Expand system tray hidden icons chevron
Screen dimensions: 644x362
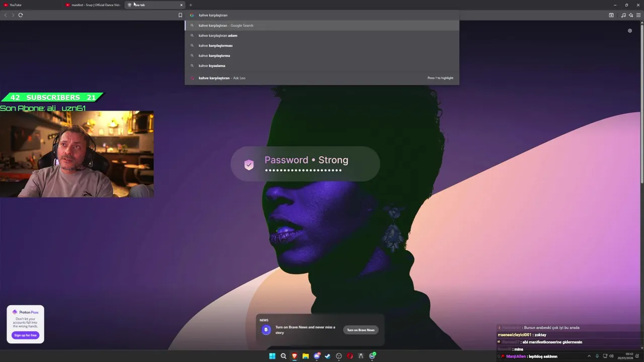pos(589,356)
